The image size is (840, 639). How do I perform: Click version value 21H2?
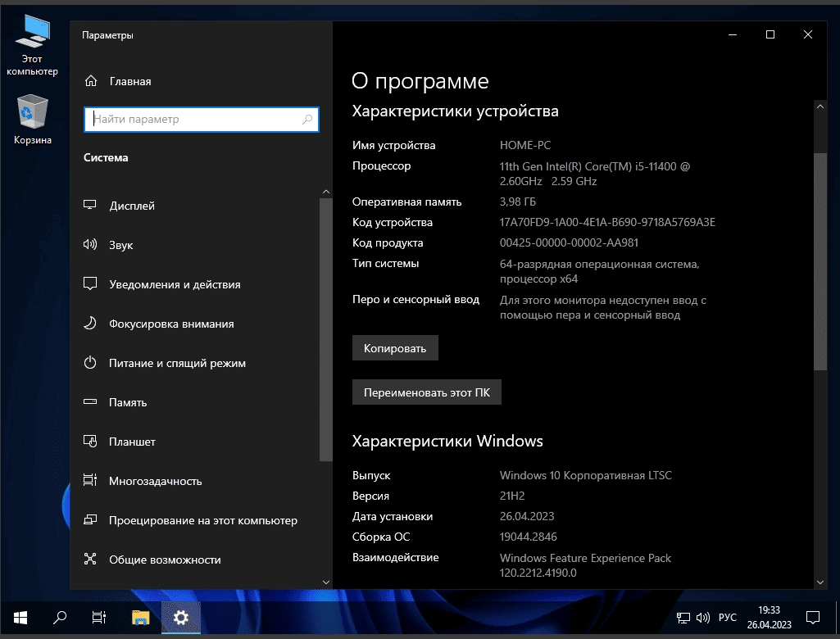[512, 496]
